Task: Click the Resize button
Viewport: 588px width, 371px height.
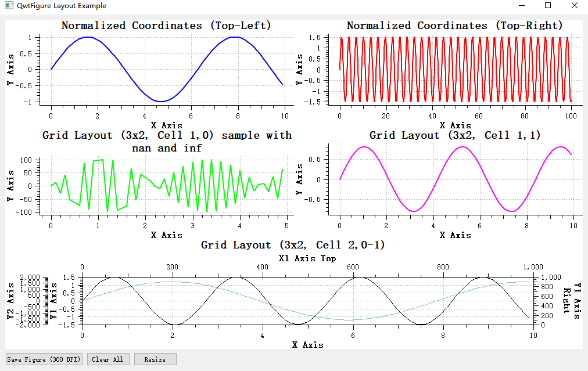Action: pos(155,359)
